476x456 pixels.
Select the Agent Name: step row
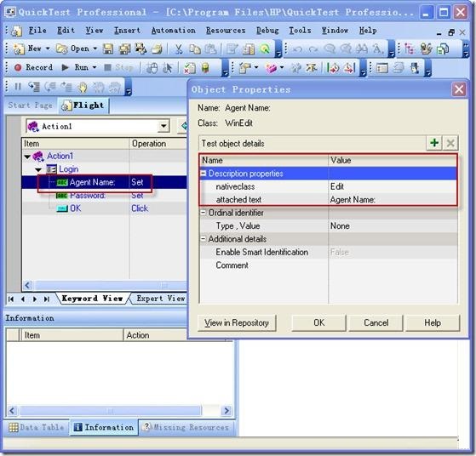[104, 182]
